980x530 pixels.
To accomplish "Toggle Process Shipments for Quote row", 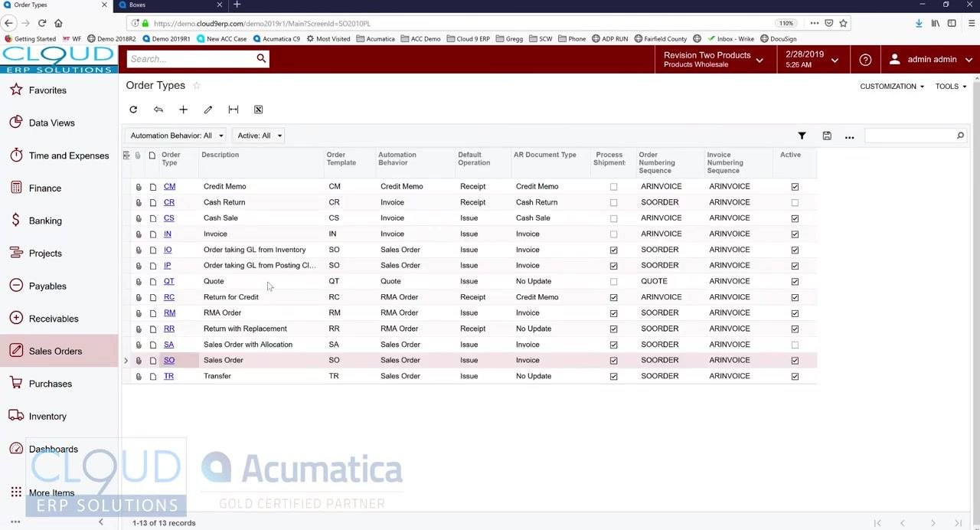I will pyautogui.click(x=613, y=282).
